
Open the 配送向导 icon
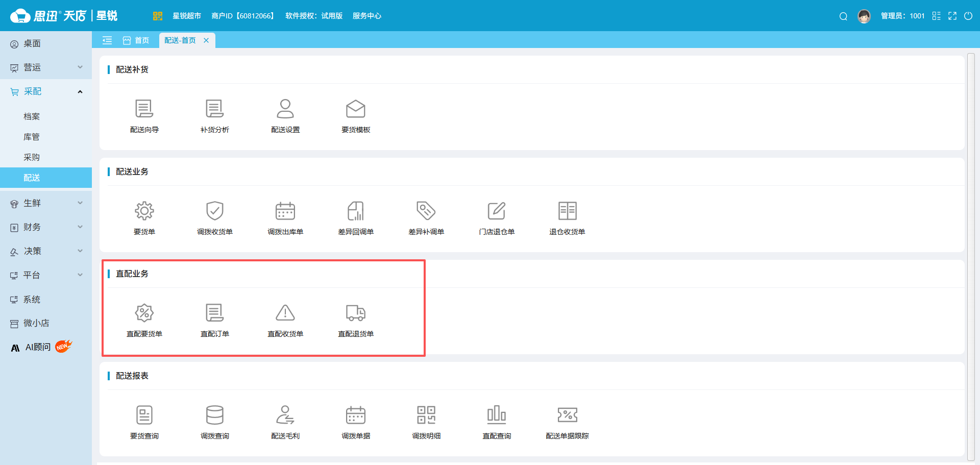coord(144,109)
